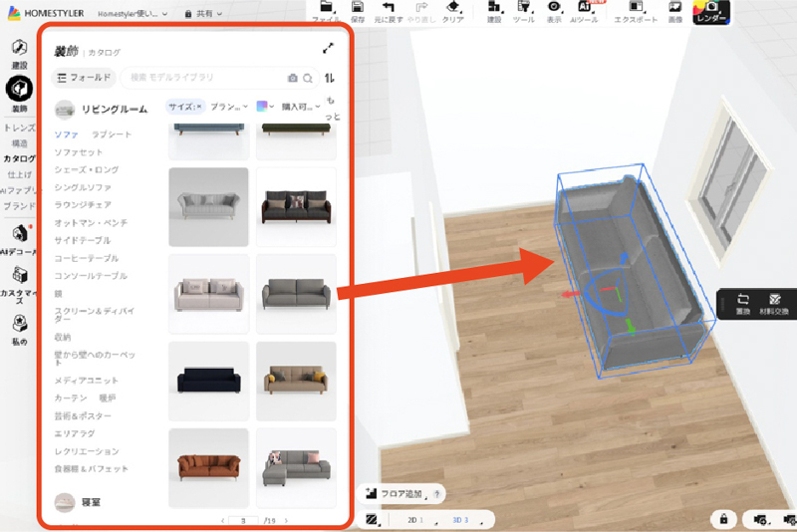Open the カスタマイズ sidebar icon
The image size is (797, 532).
[19, 275]
